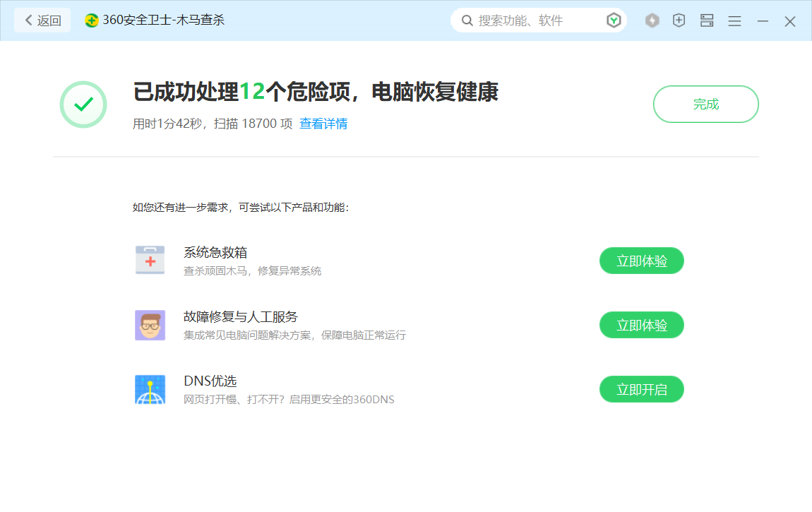Click the 360安全卫士-木马查杀 window title
This screenshot has width=812, height=512.
coord(164,20)
